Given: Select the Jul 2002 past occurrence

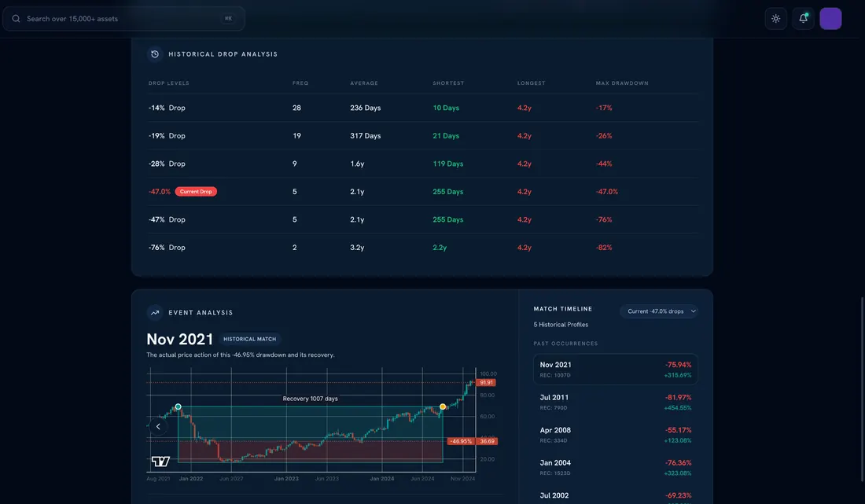Looking at the screenshot, I should pos(615,495).
